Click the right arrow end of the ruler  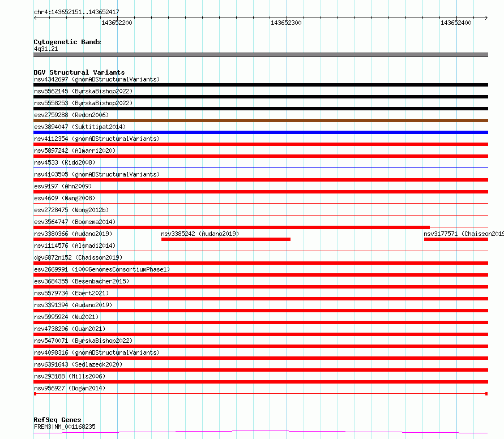[x=486, y=18]
